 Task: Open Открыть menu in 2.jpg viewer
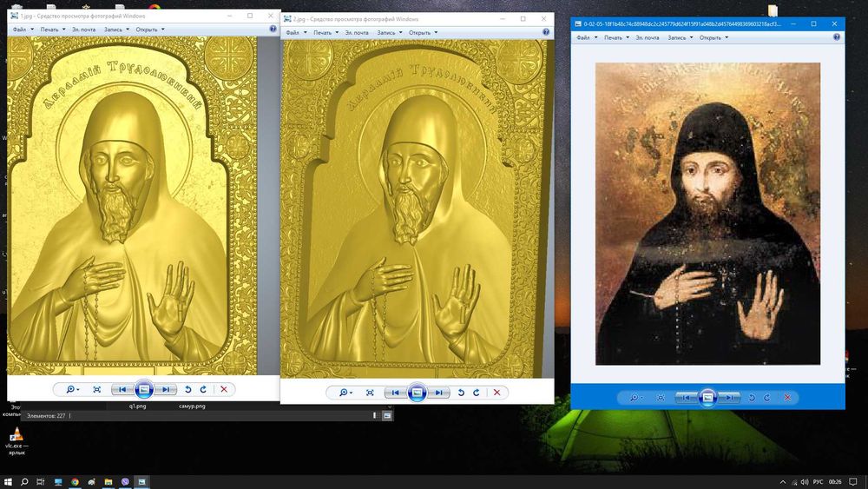tap(423, 33)
